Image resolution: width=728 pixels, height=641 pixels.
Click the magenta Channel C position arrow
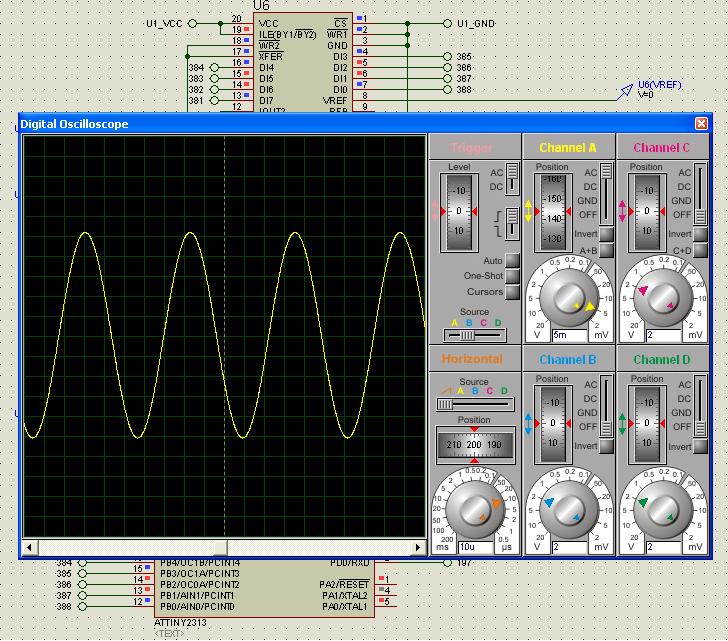coord(623,211)
